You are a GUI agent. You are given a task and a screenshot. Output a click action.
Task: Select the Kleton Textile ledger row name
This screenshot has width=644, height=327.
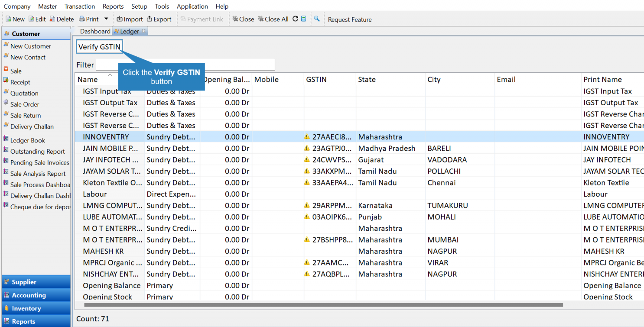coord(112,183)
